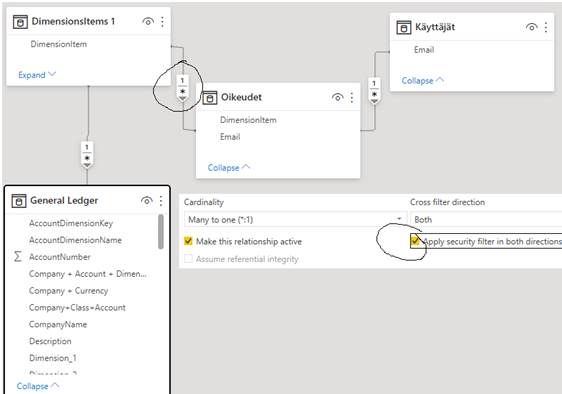The height and width of the screenshot is (394, 562).
Task: Click the Oikeudet table icon
Action: coord(210,98)
